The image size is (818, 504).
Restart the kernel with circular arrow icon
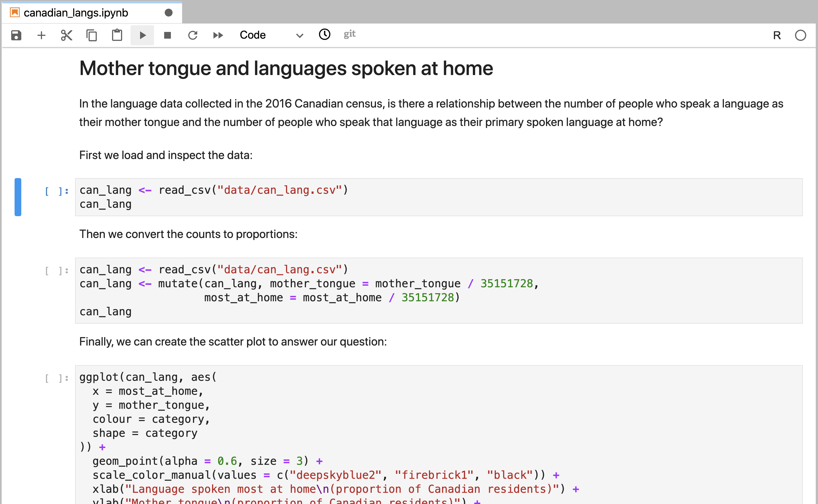click(x=193, y=35)
